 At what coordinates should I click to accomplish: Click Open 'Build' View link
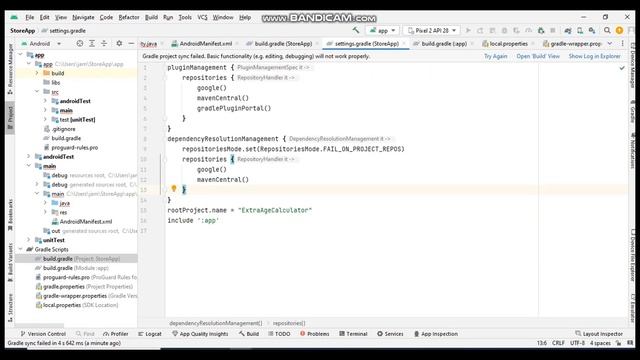point(538,56)
